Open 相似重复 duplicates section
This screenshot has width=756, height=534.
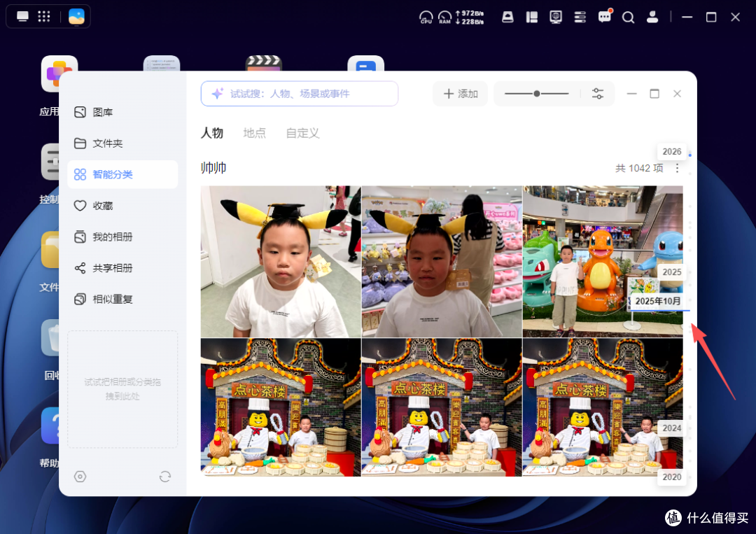pyautogui.click(x=122, y=300)
